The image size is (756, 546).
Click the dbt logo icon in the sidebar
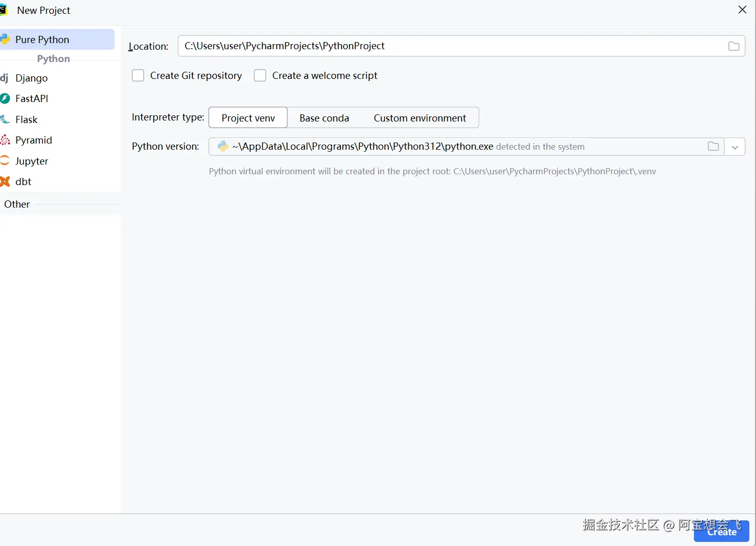click(x=5, y=181)
